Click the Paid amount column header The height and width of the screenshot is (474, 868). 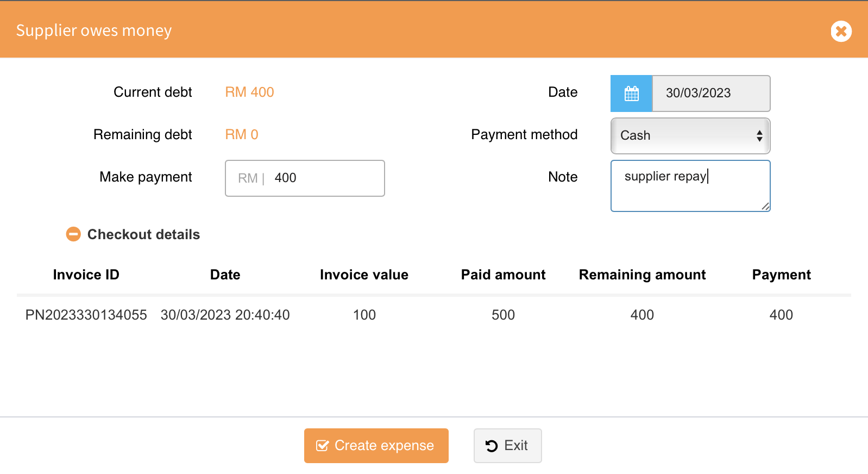503,275
